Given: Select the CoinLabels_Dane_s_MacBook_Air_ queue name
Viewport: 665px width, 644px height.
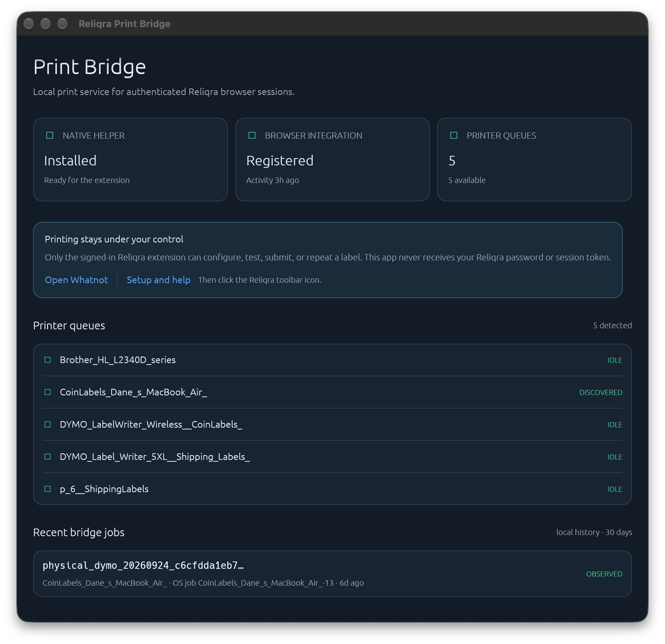Looking at the screenshot, I should [133, 392].
